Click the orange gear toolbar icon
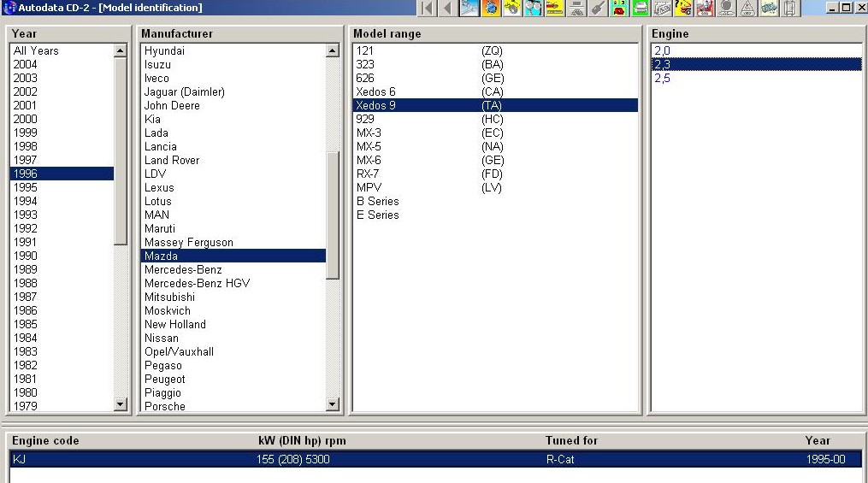The height and width of the screenshot is (483, 868). 491,8
